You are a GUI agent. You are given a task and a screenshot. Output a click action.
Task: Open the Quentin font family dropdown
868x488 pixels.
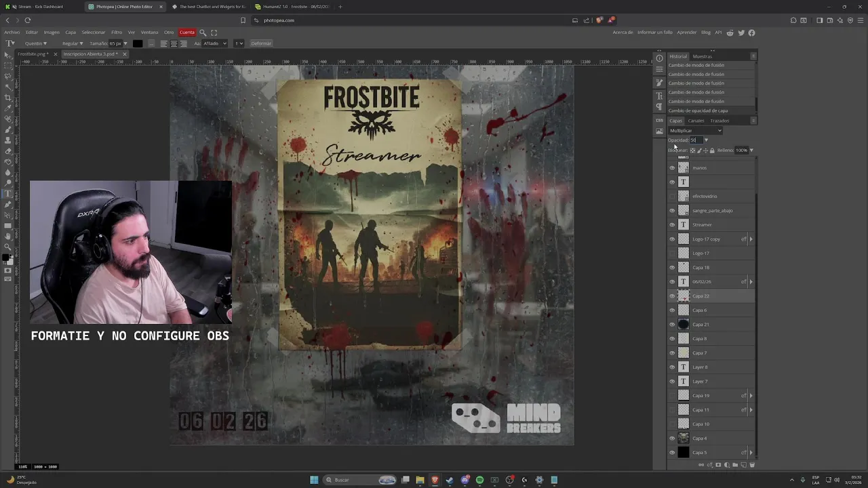point(36,43)
